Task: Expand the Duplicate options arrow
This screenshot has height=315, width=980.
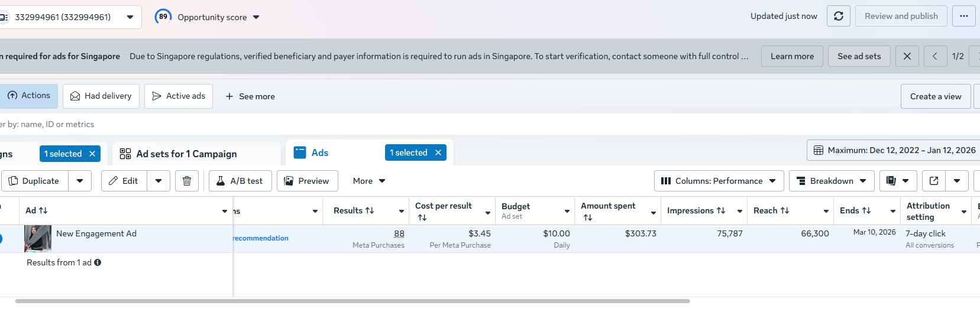Action: (80, 181)
